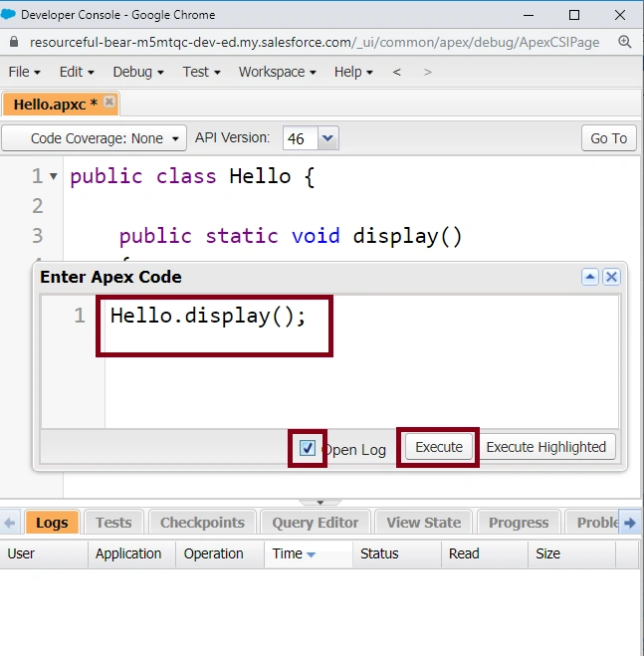Screen dimensions: 644x656
Task: Switch to the Query Editor tab
Action: [316, 523]
